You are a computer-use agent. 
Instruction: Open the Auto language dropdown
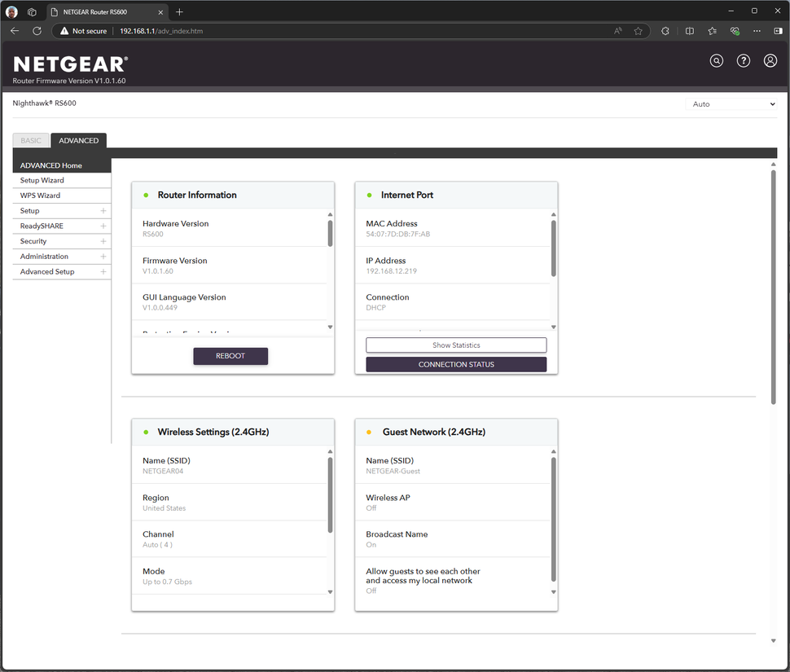coord(731,103)
